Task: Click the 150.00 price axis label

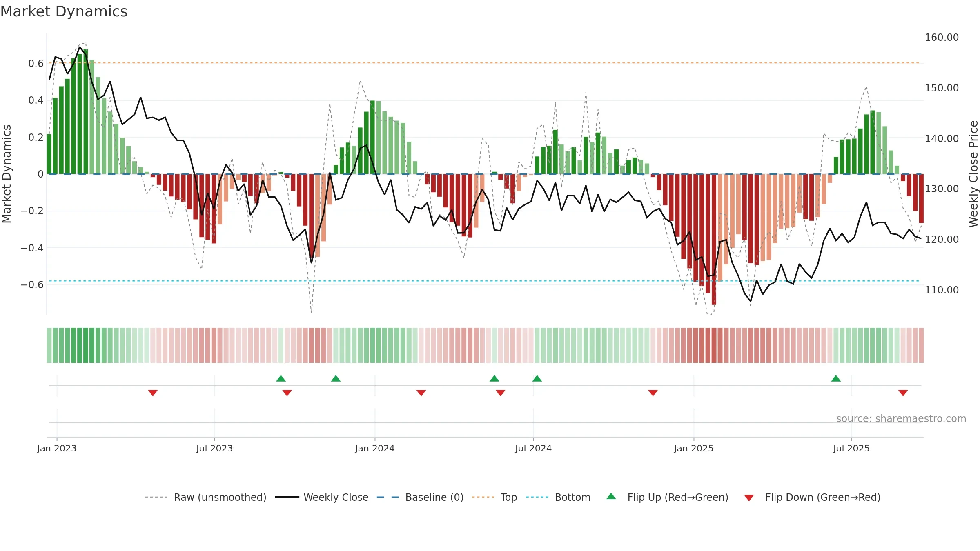Action: [x=942, y=88]
